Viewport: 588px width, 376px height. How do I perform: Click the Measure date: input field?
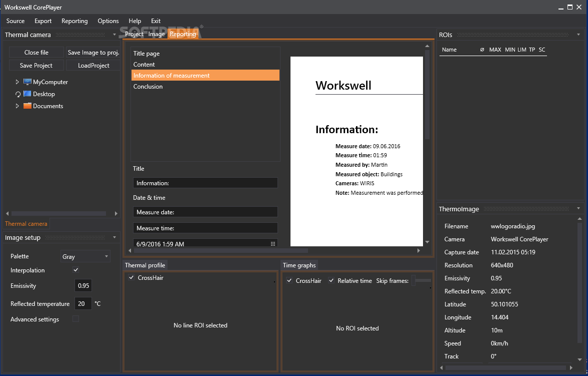tap(205, 212)
